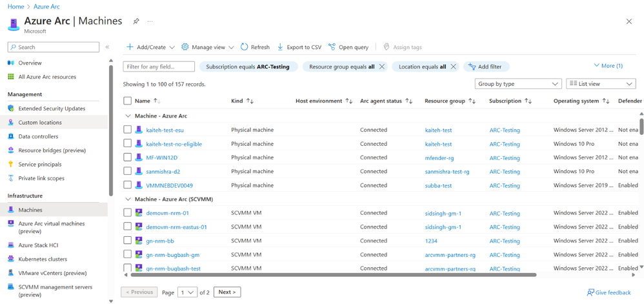Pin the Azure Arc Machines page
The height and width of the screenshot is (304, 644).
(x=136, y=21)
